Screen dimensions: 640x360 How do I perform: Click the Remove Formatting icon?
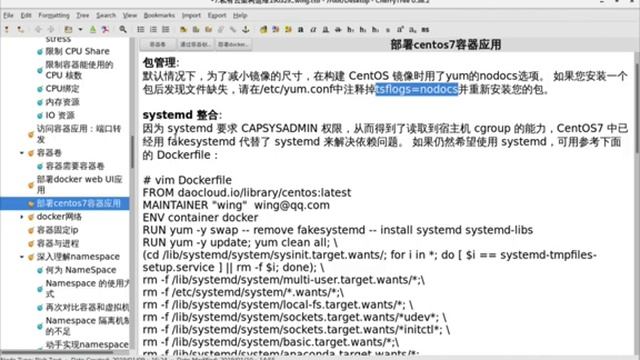[x=263, y=29]
